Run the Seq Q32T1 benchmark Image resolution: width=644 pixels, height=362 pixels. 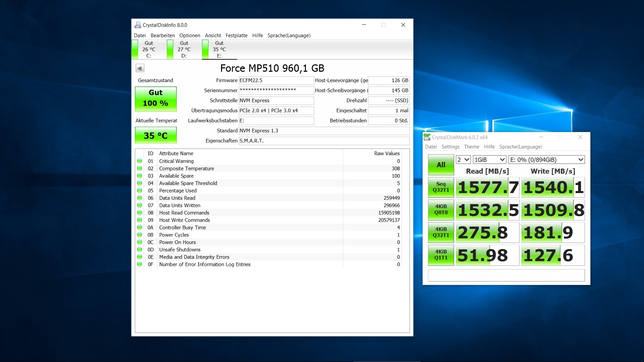point(441,187)
